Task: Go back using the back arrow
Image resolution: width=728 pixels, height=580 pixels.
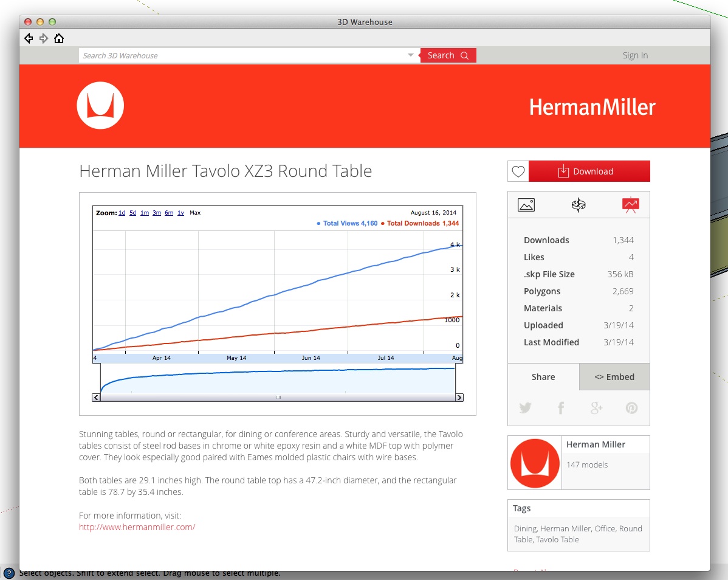Action: [x=29, y=38]
